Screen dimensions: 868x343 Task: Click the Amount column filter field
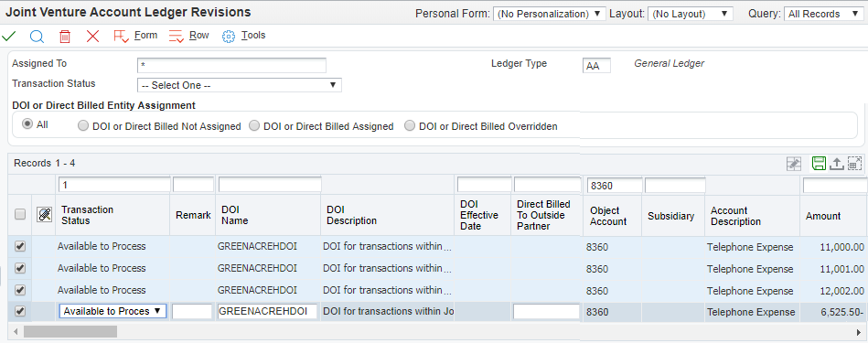[x=835, y=186]
